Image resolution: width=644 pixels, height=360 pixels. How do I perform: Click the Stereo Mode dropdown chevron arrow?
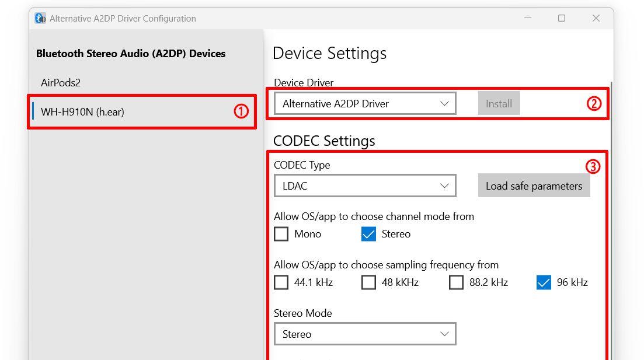[x=444, y=334]
